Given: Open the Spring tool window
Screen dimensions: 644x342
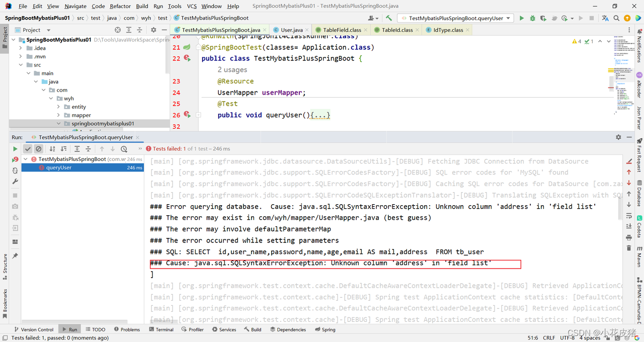Looking at the screenshot, I should [x=325, y=329].
